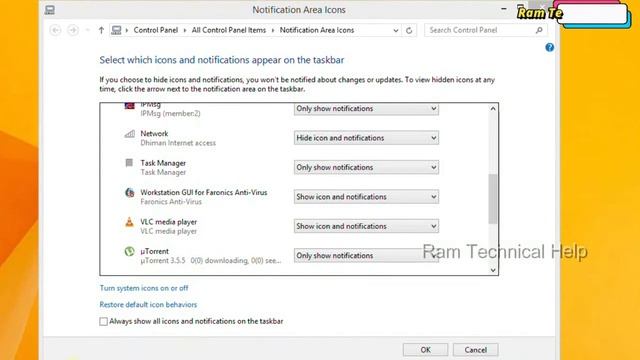Confirm with the OK button

(425, 350)
